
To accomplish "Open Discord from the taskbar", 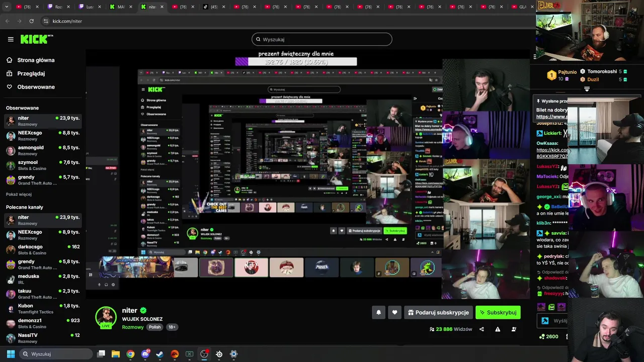I will click(145, 354).
